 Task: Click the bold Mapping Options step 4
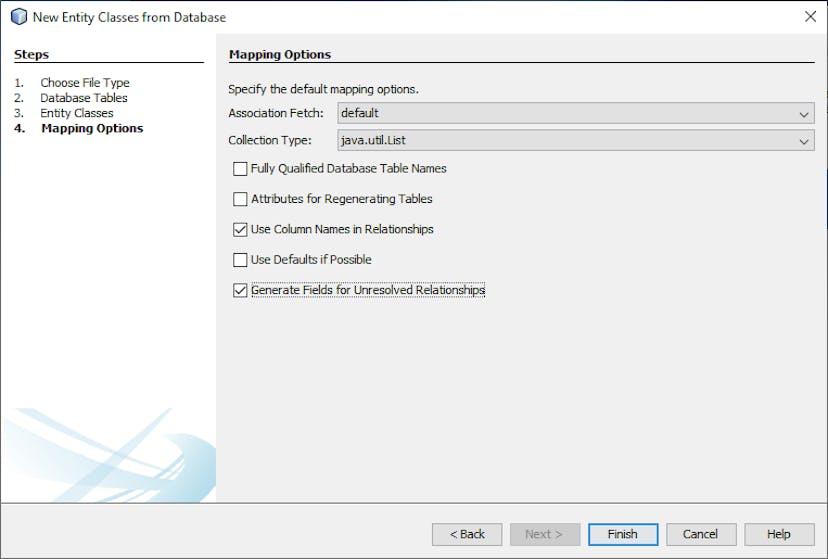tap(92, 128)
